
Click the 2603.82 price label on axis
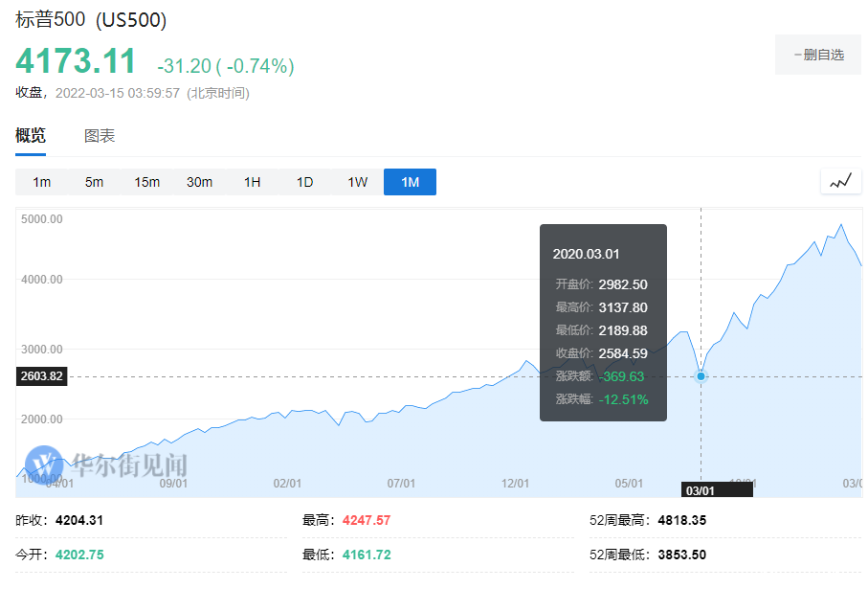41,376
